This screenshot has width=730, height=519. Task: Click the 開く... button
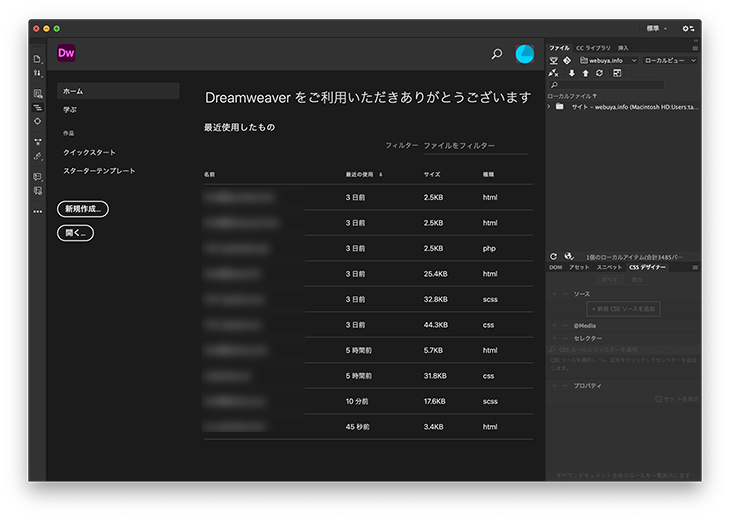tap(75, 233)
